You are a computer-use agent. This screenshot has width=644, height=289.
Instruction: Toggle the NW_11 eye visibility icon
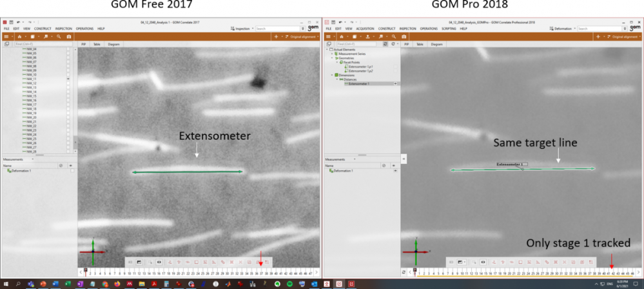68,79
